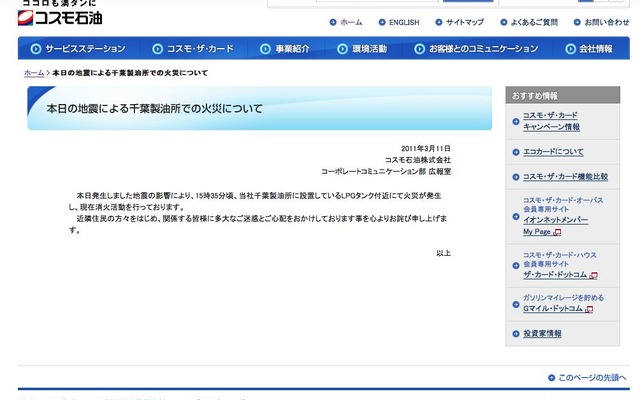The height and width of the screenshot is (400, 640).
Task: Open コスモ・ザ・カード キャンペーン情報 sidebar link
Action: (x=551, y=121)
